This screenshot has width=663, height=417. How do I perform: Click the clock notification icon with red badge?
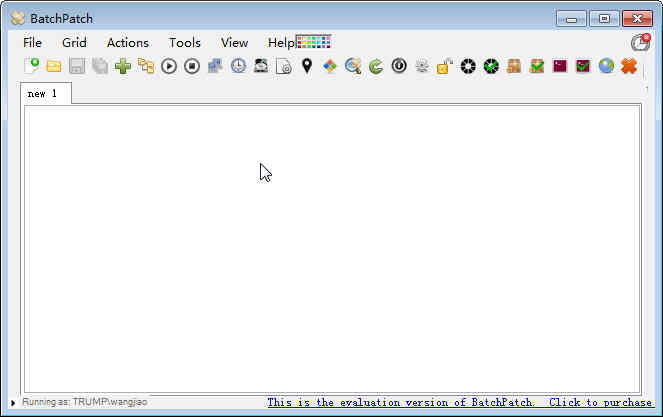pyautogui.click(x=640, y=42)
